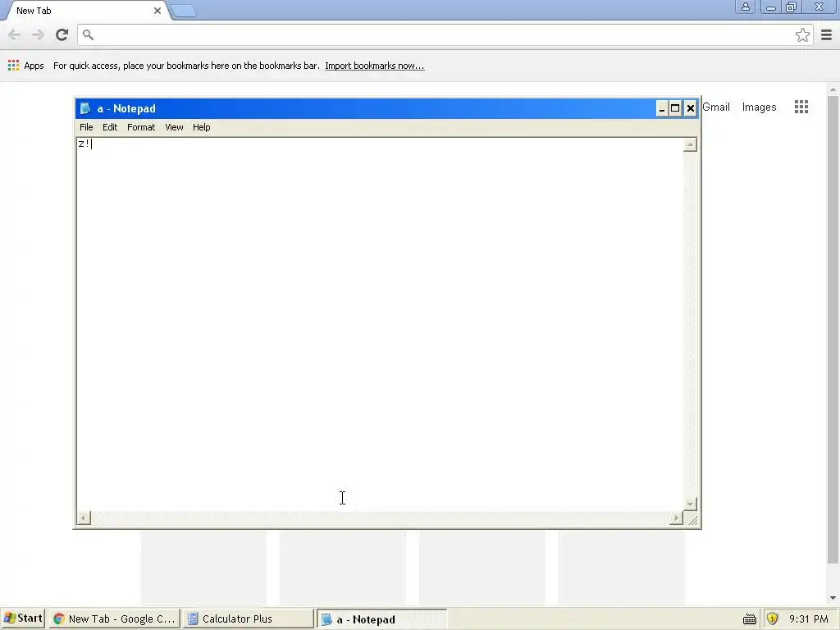Maximize the Notepad window
This screenshot has width=840, height=630.
tap(676, 109)
